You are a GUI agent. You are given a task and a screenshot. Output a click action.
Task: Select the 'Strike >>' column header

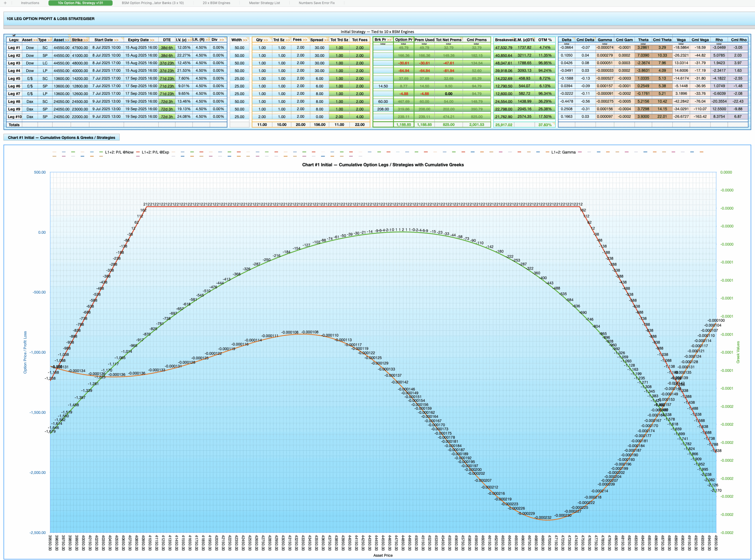coord(80,40)
